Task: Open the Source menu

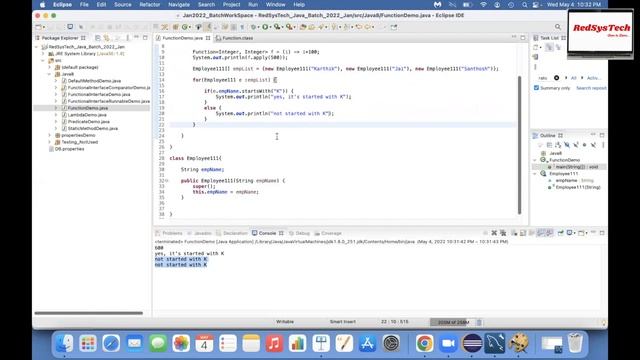Action: pyautogui.click(x=122, y=4)
